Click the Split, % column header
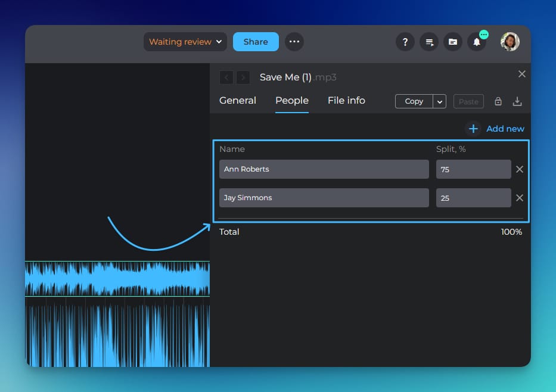 coord(451,149)
